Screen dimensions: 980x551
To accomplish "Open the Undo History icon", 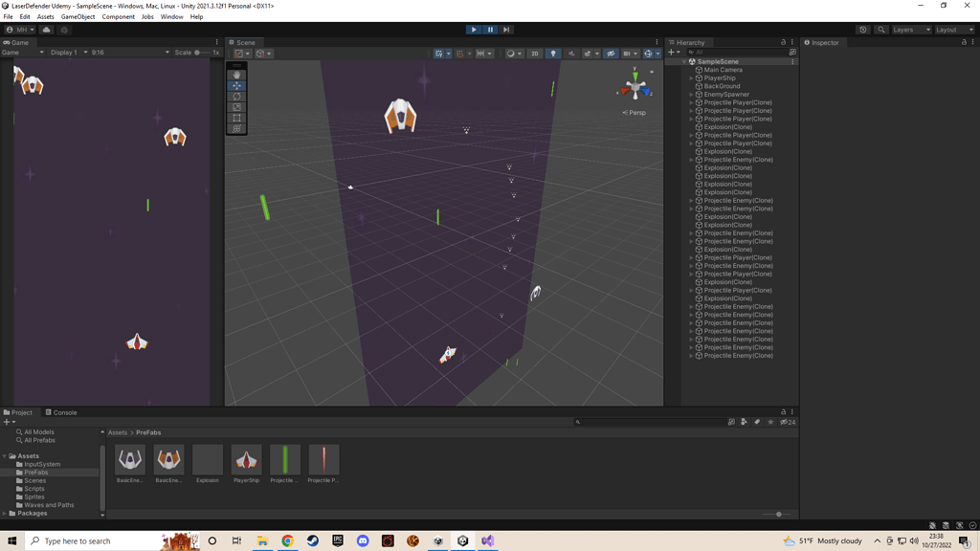I will click(863, 30).
